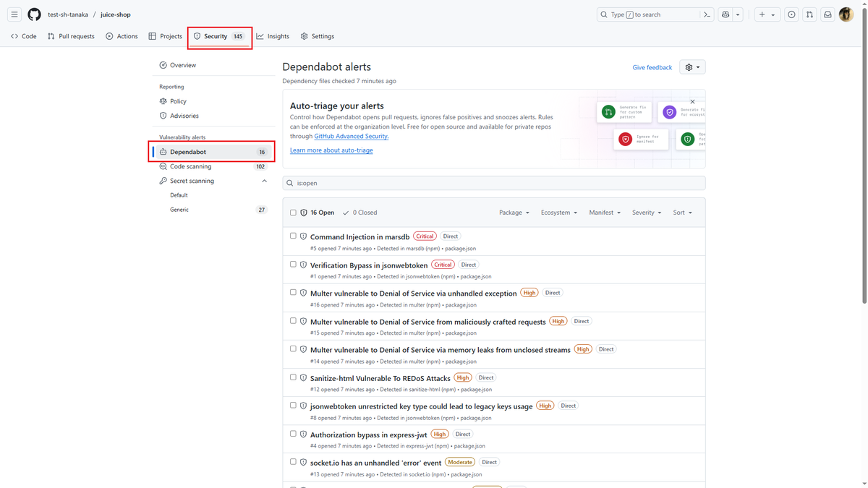
Task: Open the issues icon in header
Action: [x=791, y=14]
